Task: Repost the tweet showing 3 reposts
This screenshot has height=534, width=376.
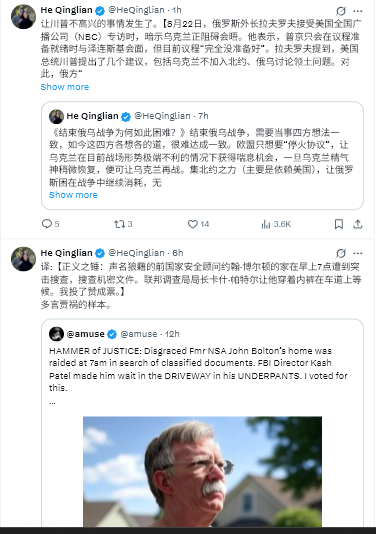Action: (x=123, y=224)
